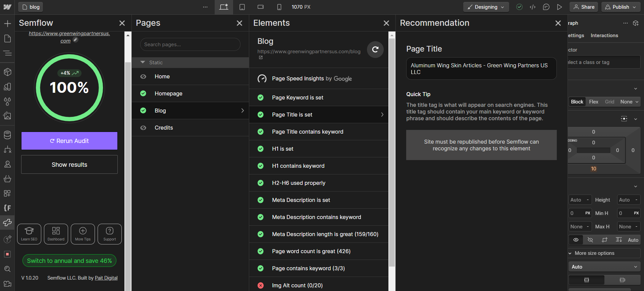Click the 100% SEO score progress ring
Viewport: 644px width, 291px height.
(69, 87)
